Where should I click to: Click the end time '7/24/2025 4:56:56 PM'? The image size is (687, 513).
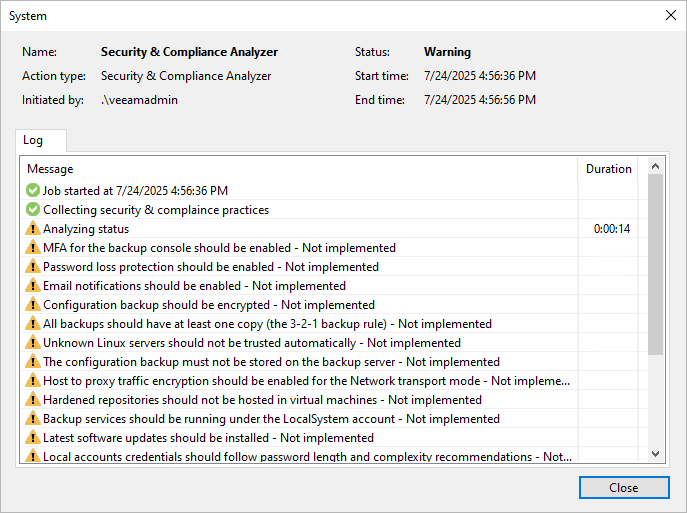coord(480,100)
